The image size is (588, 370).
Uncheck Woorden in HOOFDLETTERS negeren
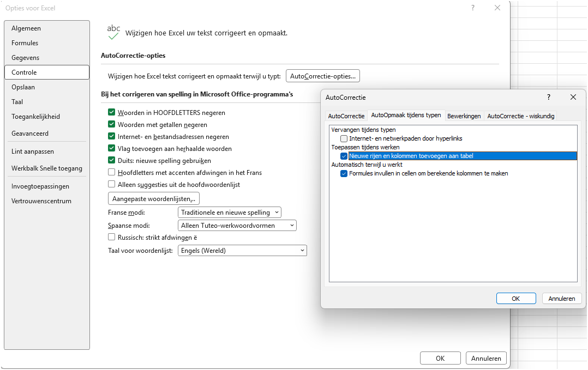pyautogui.click(x=111, y=112)
